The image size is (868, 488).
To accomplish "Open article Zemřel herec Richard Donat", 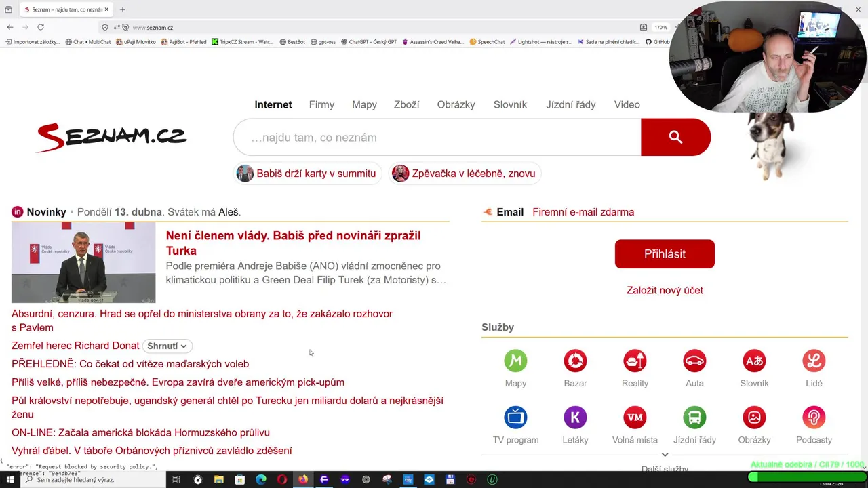I will (x=75, y=346).
